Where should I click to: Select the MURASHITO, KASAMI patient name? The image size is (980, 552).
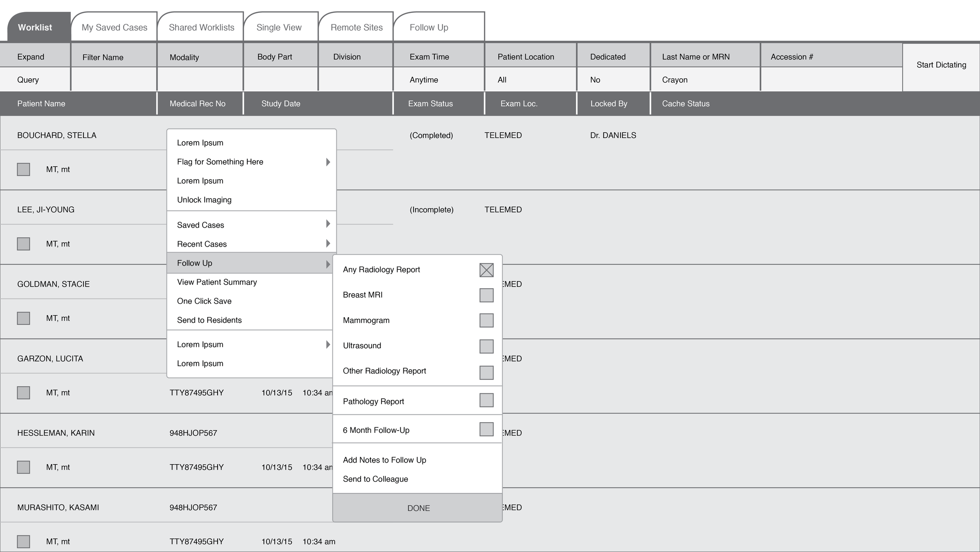click(x=58, y=507)
